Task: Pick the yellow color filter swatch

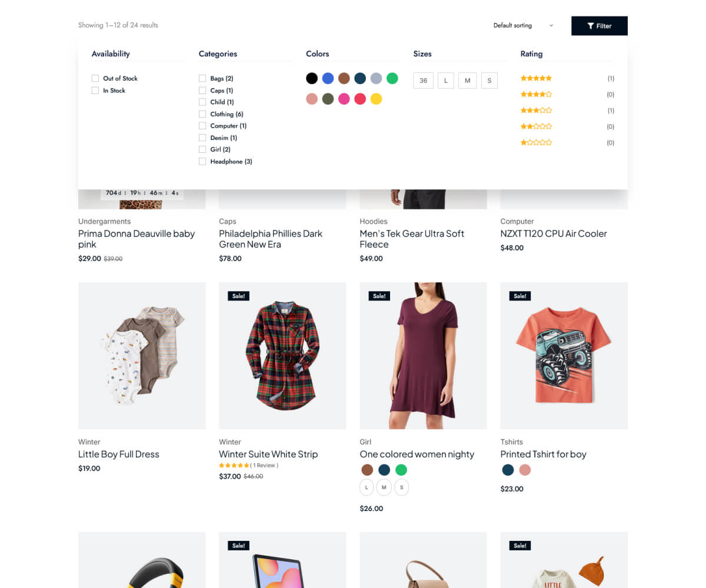Action: (377, 99)
